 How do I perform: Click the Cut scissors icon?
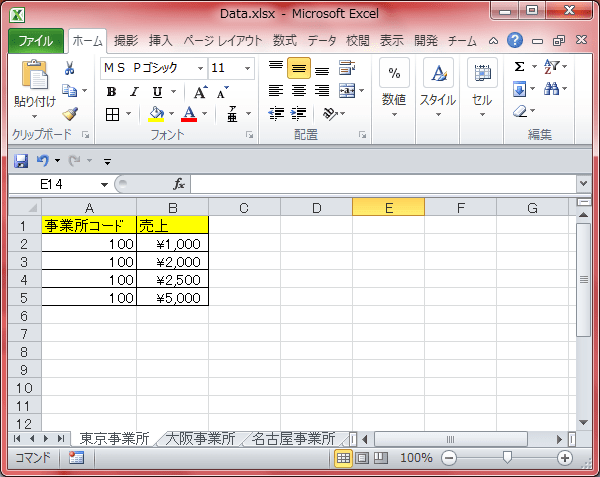point(70,68)
